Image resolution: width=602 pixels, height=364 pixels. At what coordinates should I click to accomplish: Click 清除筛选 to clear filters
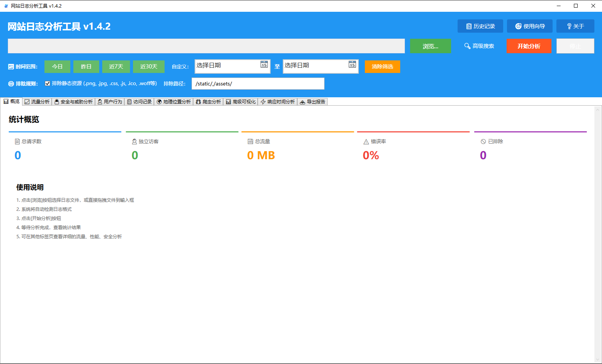[x=382, y=66]
